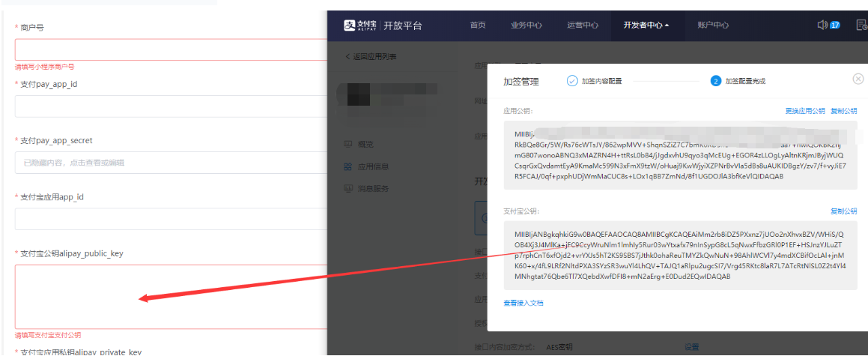This screenshot has width=868, height=362.
Task: Click the 支付宝公钥 key text block
Action: tap(680, 255)
